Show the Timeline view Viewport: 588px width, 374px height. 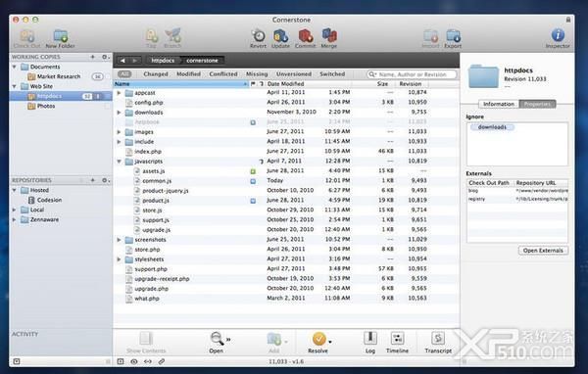(397, 338)
